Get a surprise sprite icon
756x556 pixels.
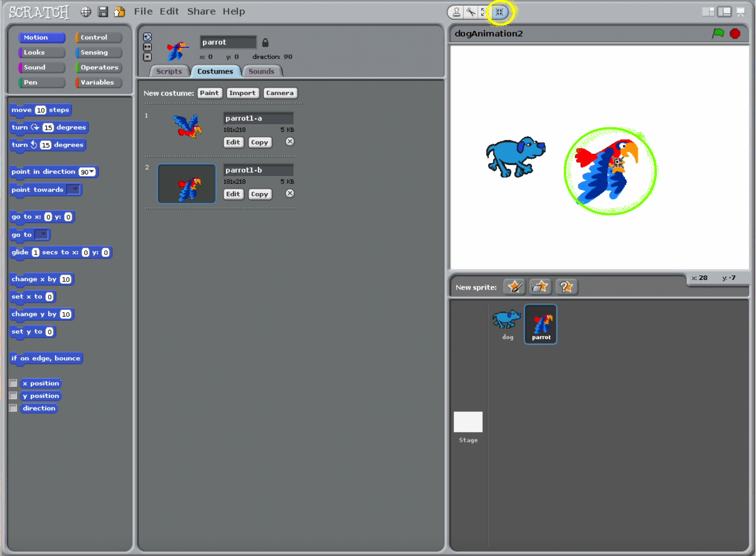click(x=566, y=287)
